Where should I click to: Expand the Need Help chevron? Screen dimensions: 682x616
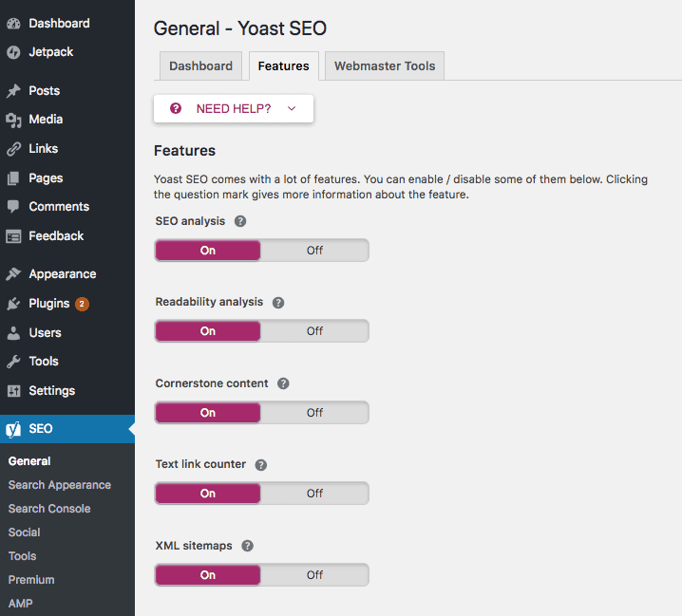coord(292,108)
